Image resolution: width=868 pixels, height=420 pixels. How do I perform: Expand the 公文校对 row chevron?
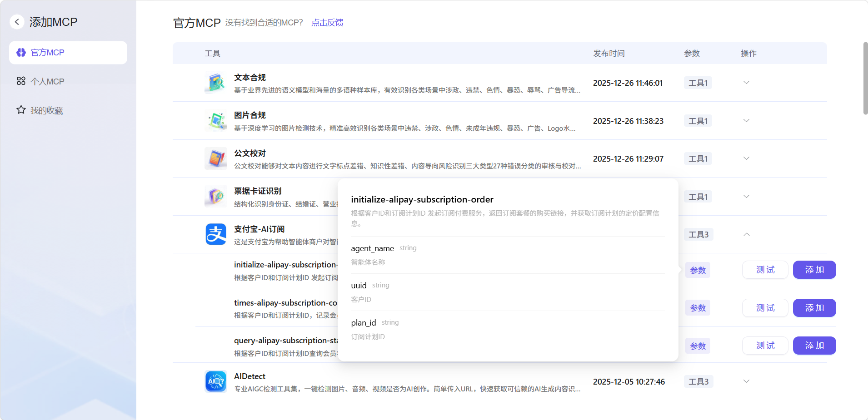tap(746, 158)
